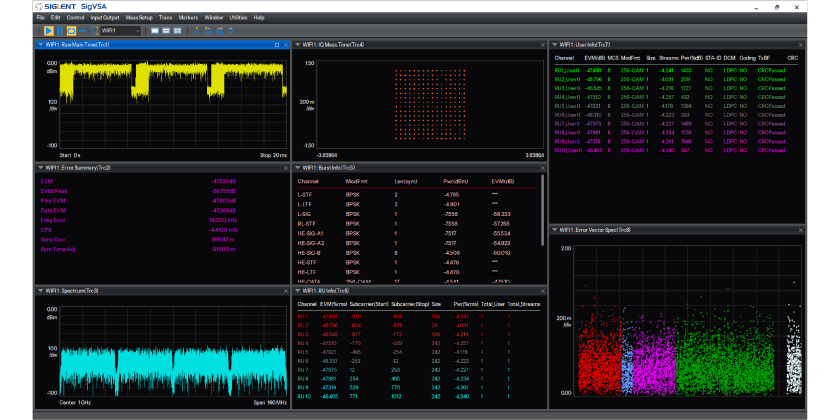The image size is (840, 420).
Task: Maximize the Raw Main Time trace panel
Action: [x=276, y=45]
